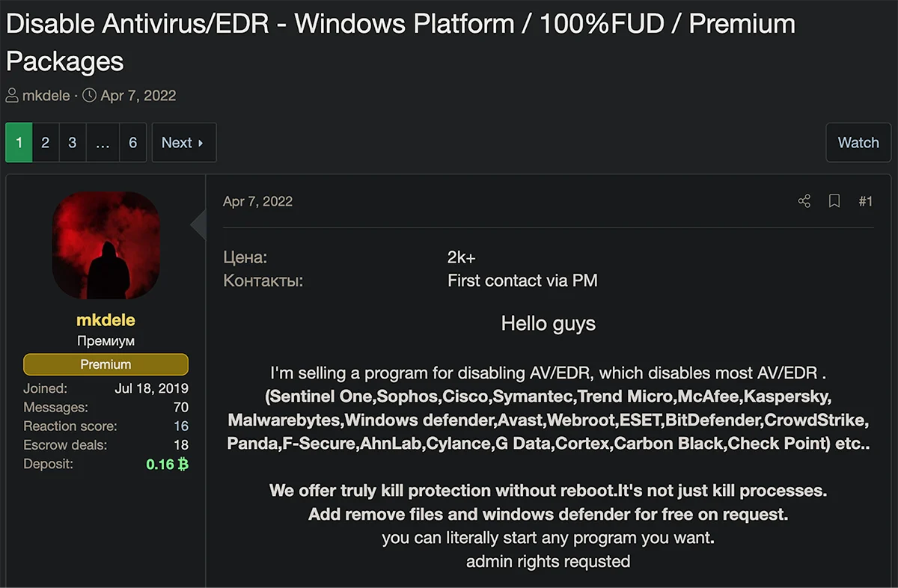Expand the ellipsis page selector
This screenshot has height=588, width=898.
[103, 142]
